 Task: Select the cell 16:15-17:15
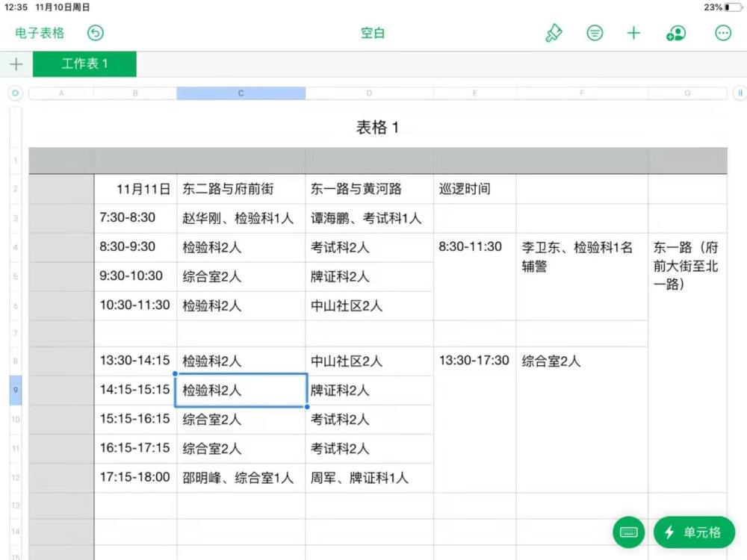tap(135, 449)
